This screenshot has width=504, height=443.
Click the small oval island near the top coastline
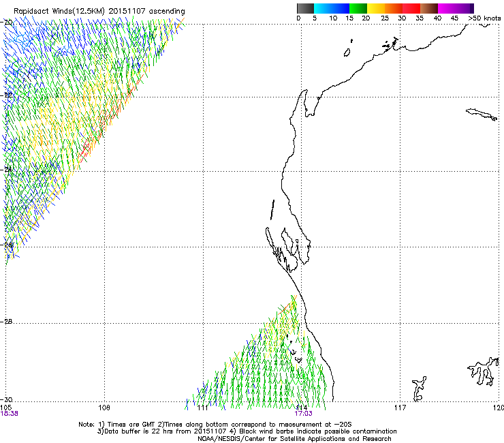point(347,52)
